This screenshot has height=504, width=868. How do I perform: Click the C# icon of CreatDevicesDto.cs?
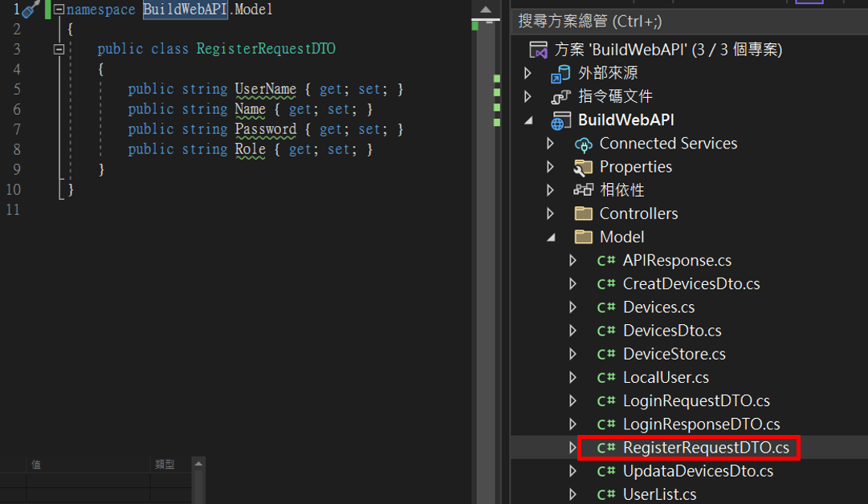[606, 284]
